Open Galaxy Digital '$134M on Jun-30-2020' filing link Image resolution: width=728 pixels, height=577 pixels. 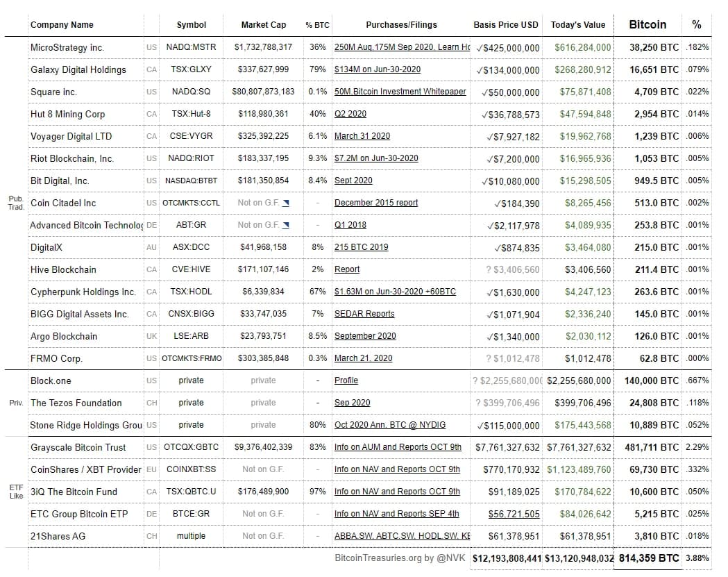378,69
